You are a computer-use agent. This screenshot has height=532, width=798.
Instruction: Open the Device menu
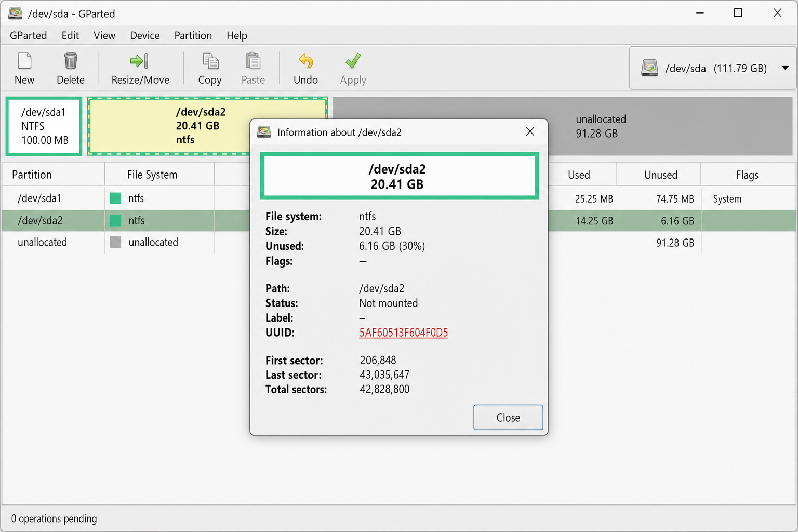tap(144, 35)
